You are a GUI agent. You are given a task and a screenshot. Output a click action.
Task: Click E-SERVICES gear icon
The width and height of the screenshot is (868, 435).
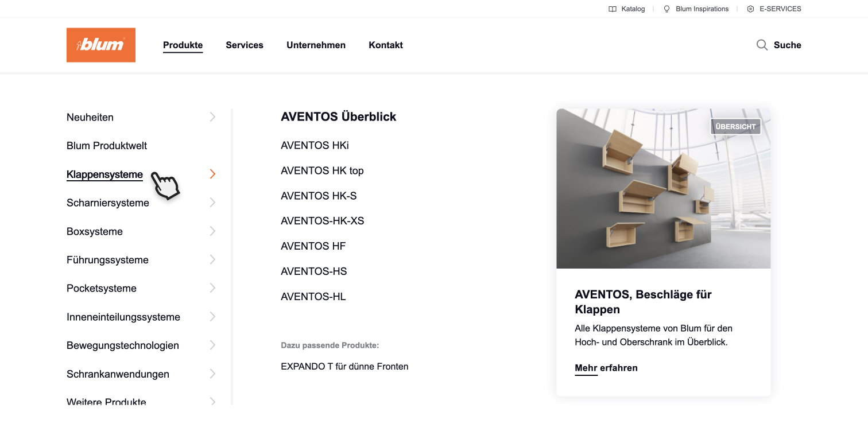pos(750,9)
